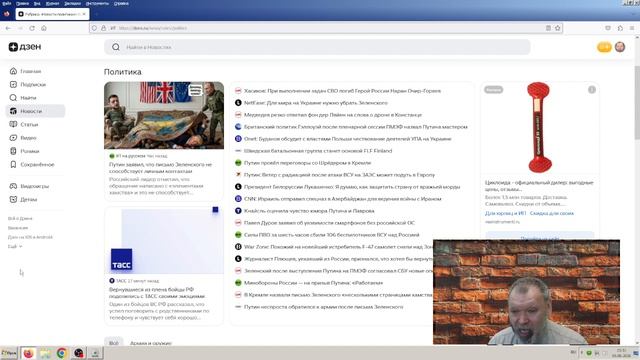The image size is (640, 360).
Task: Open the Файл menu
Action: pos(7,3)
